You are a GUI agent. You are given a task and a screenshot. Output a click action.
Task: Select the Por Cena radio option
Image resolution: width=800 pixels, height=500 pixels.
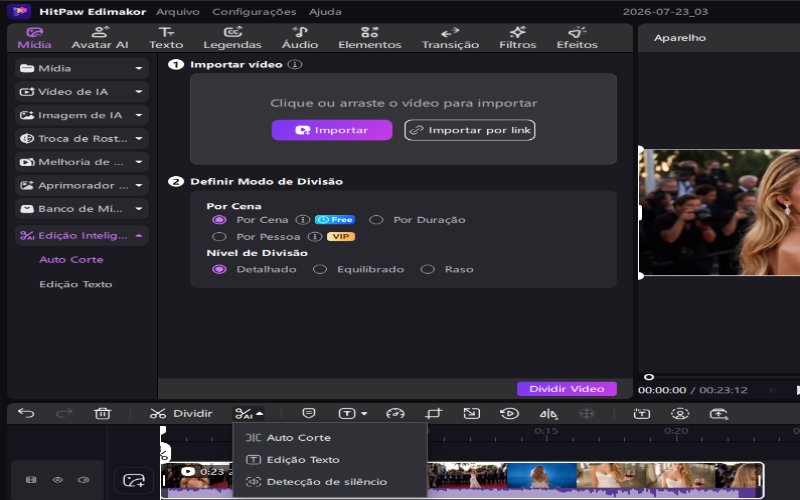[x=219, y=220]
